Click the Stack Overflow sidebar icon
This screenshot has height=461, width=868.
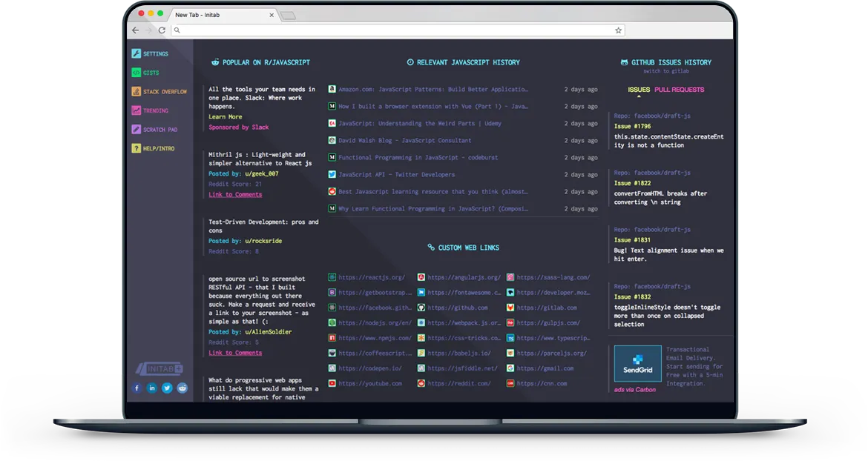pyautogui.click(x=136, y=92)
